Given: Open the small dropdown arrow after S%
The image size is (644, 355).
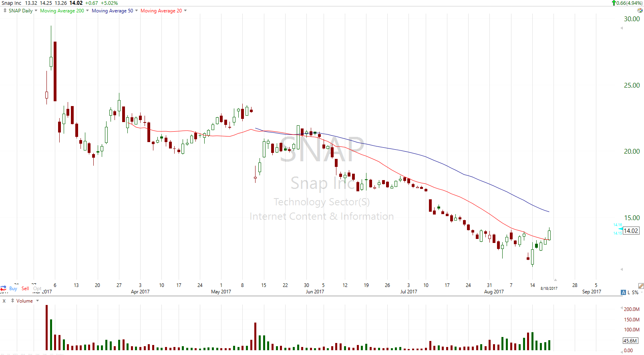Looking at the screenshot, I should coord(642,293).
